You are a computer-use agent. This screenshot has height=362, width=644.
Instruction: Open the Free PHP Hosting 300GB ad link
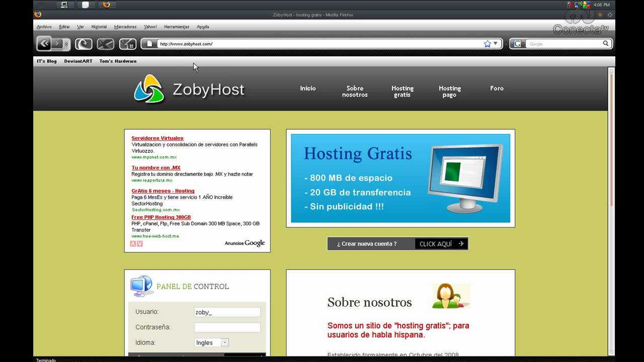161,217
